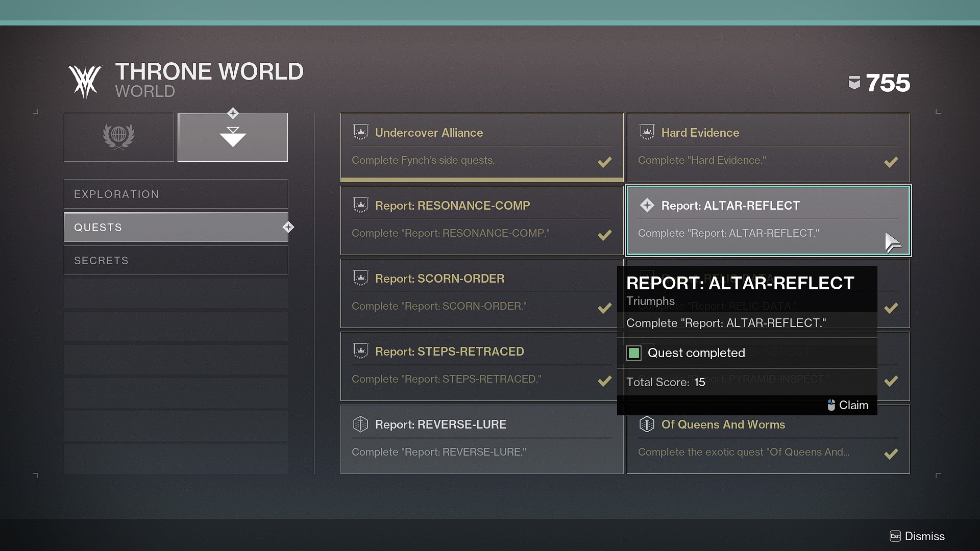The image size is (980, 551).
Task: Click the Esc key icon beside Dismiss
Action: coord(895,536)
